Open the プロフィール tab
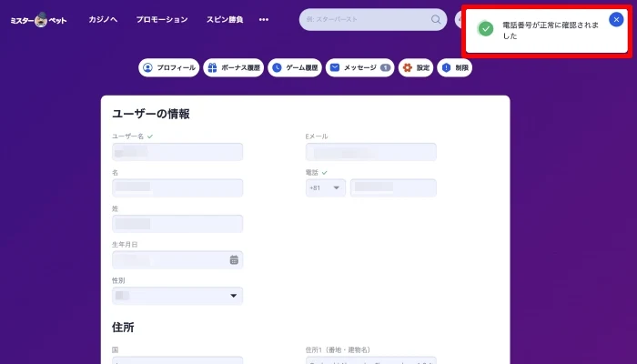The width and height of the screenshot is (637, 364). (x=169, y=67)
